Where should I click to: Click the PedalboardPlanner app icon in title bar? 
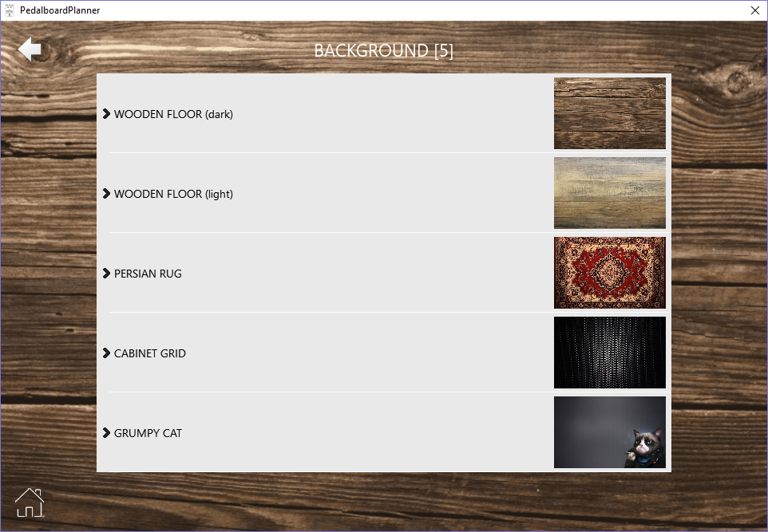(9, 10)
